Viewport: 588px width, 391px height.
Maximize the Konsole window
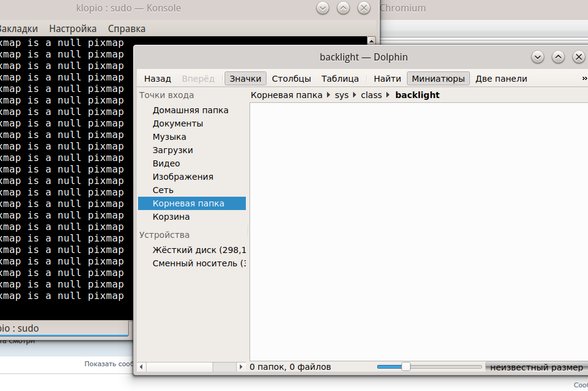tap(343, 8)
